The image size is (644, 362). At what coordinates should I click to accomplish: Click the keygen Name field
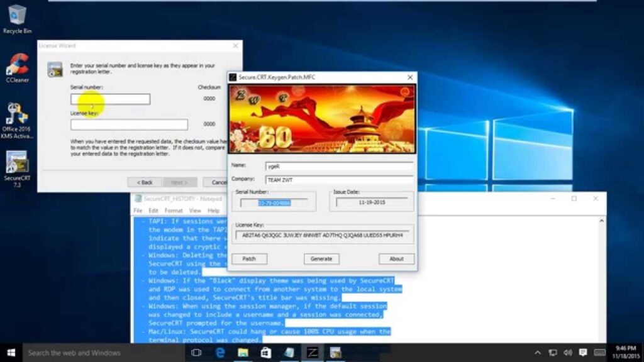339,166
